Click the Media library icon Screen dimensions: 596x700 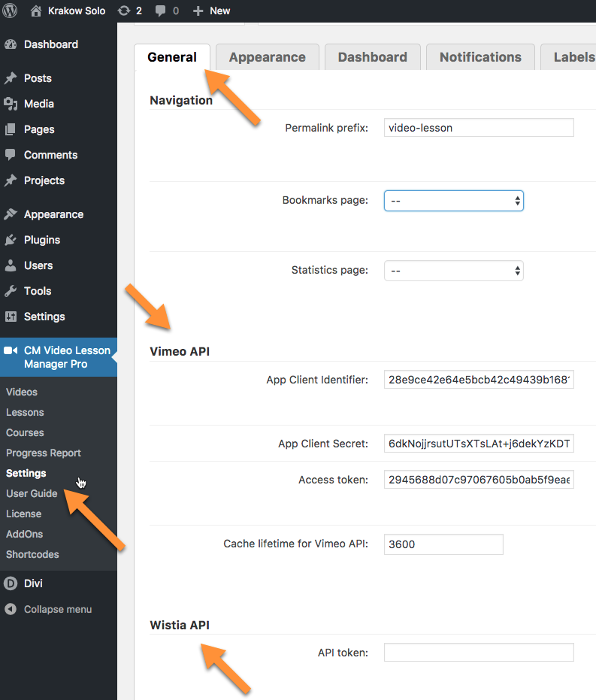pyautogui.click(x=11, y=104)
